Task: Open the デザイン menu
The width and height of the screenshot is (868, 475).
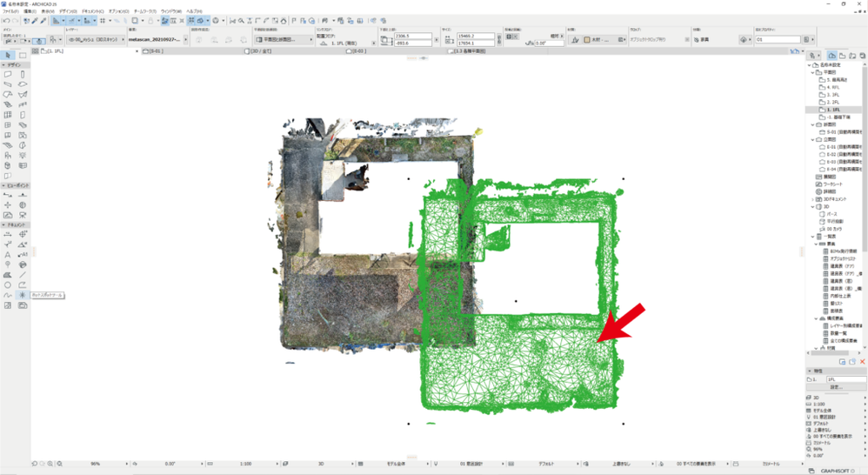Action: click(x=68, y=11)
